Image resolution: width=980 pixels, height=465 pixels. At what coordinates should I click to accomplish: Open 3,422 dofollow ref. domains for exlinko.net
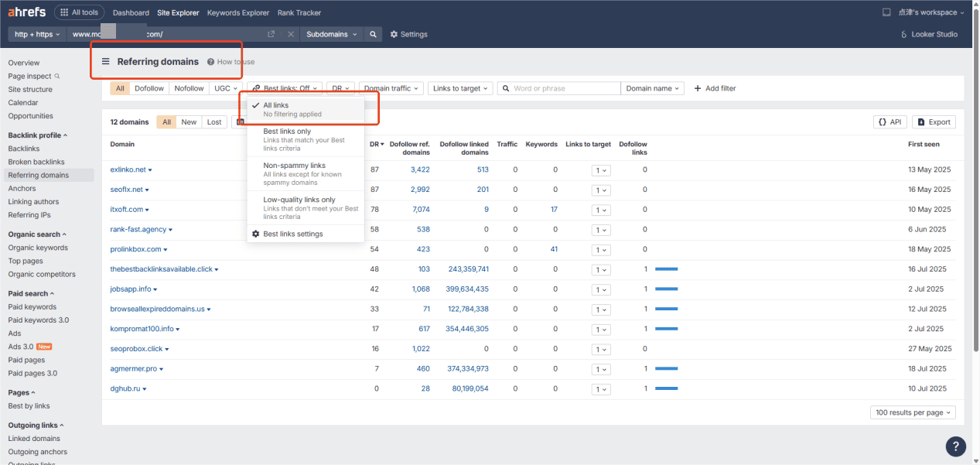point(420,169)
